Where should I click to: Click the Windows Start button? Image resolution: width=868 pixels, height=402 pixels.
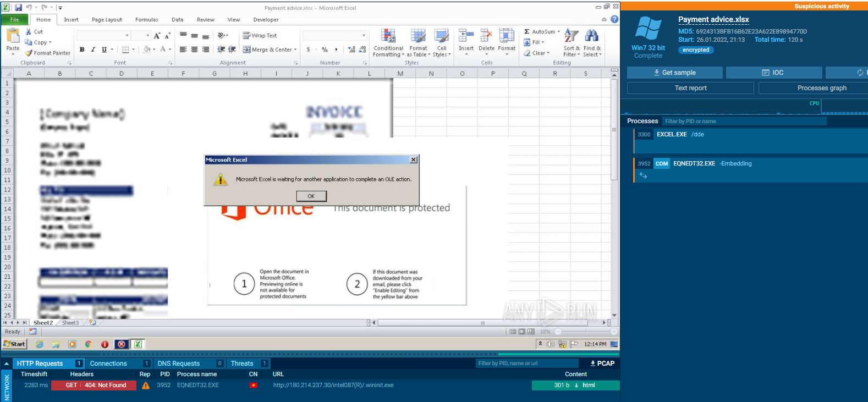[x=15, y=344]
